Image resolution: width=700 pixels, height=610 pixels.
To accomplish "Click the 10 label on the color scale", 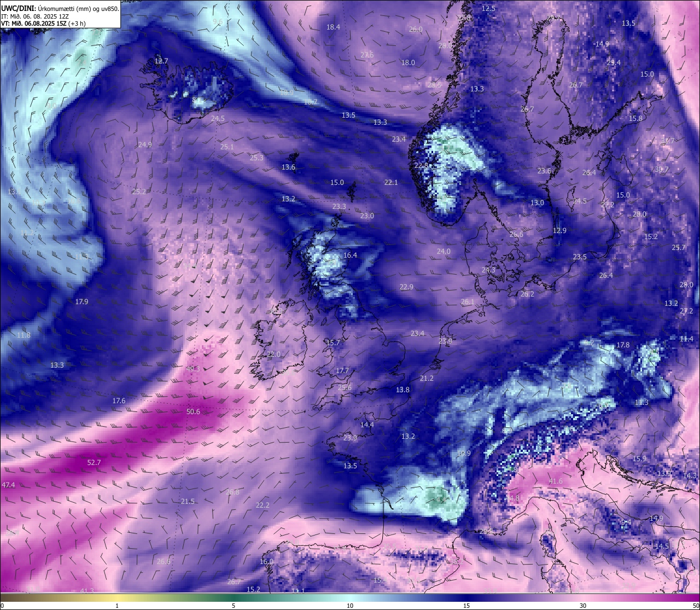I will click(x=350, y=606).
